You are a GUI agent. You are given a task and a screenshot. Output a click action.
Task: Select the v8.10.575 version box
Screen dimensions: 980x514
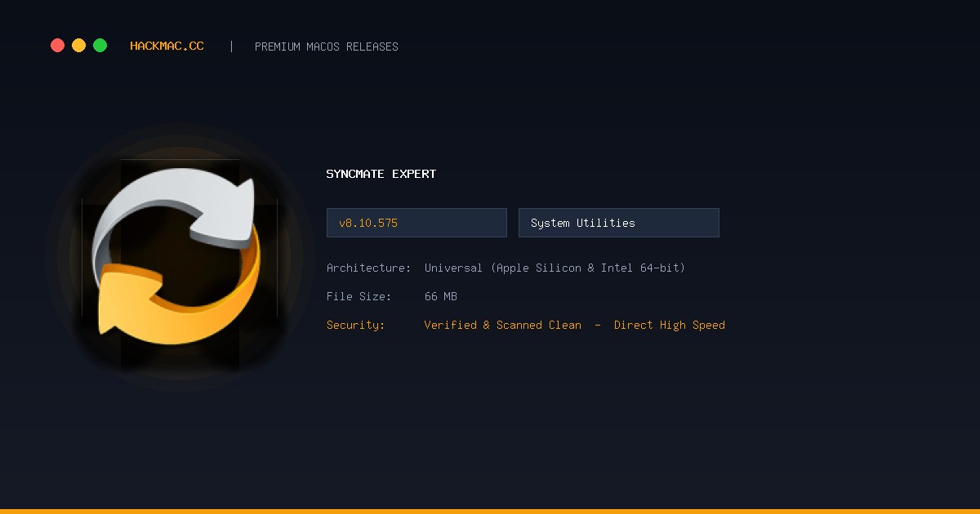(x=416, y=223)
